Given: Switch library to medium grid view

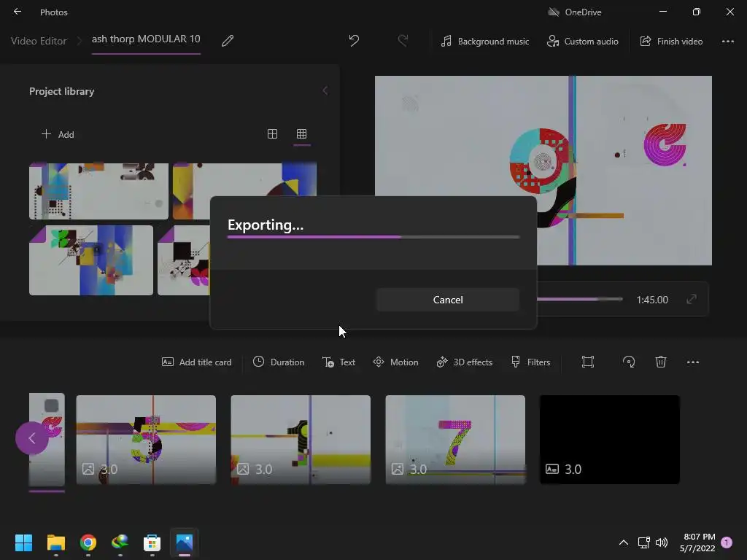Looking at the screenshot, I should 273,134.
